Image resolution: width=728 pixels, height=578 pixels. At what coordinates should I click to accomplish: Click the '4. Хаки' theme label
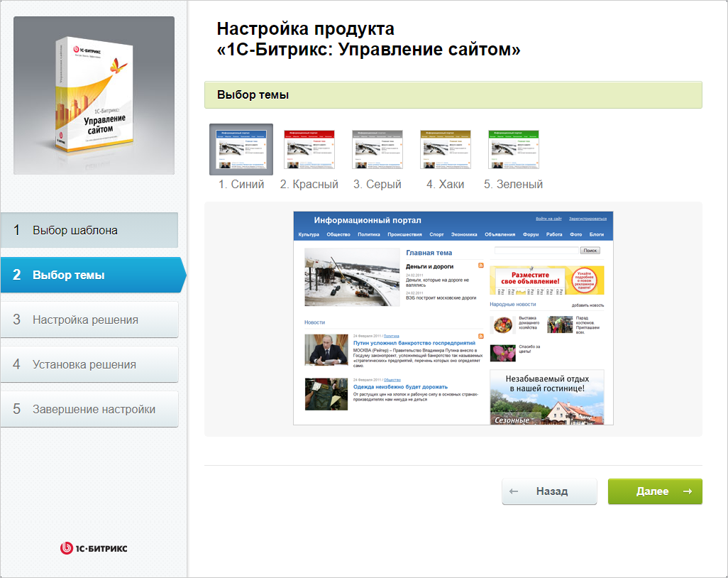pos(445,185)
